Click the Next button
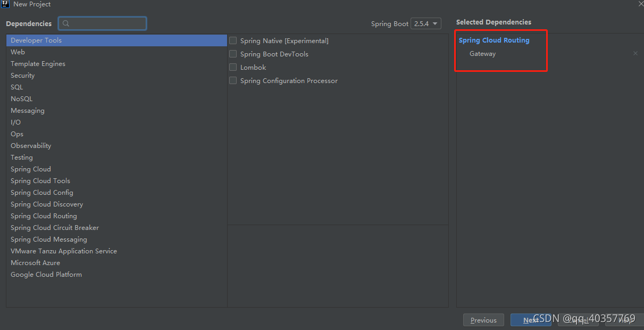The height and width of the screenshot is (330, 644). point(531,320)
